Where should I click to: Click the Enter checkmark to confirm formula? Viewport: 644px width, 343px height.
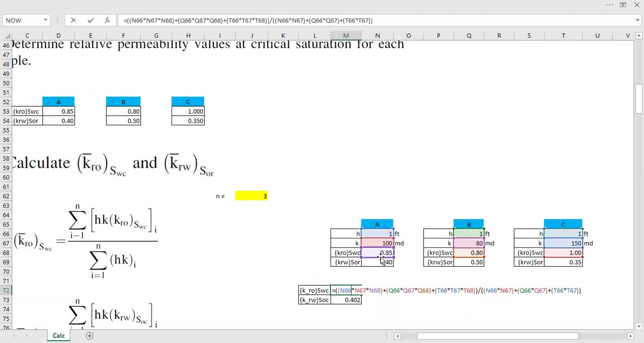pos(90,20)
